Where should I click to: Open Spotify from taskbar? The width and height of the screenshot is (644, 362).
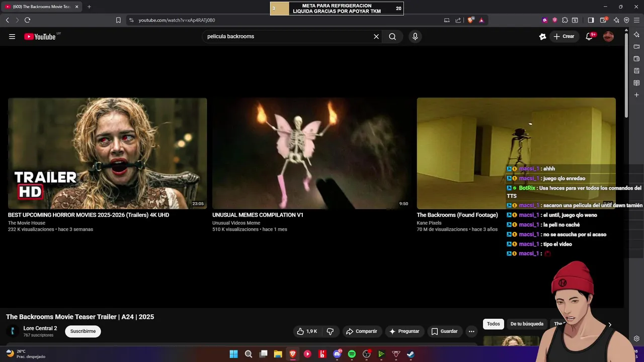[352, 354]
